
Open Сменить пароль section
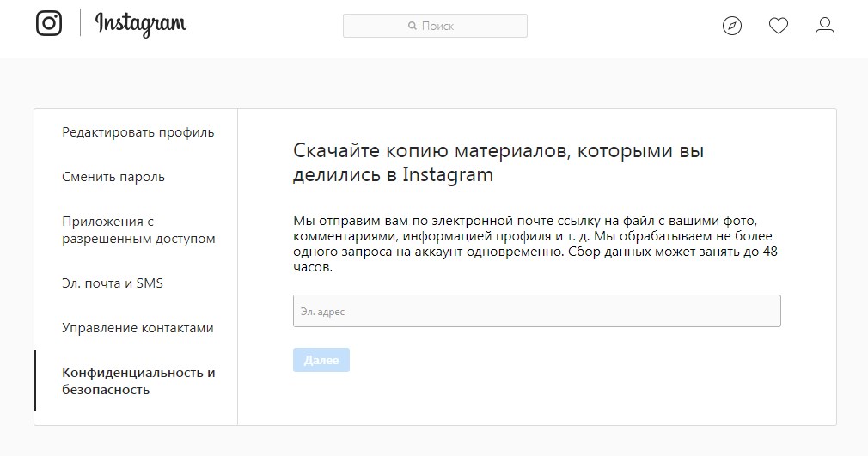[113, 177]
